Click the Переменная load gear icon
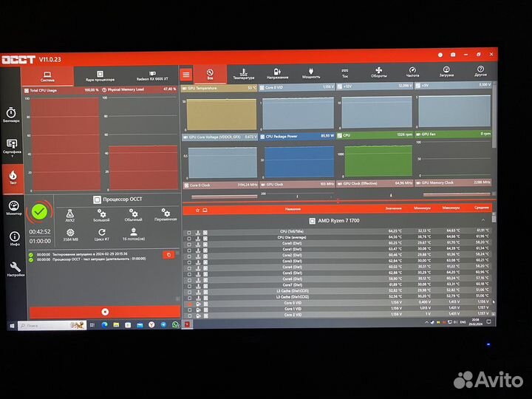 point(166,214)
